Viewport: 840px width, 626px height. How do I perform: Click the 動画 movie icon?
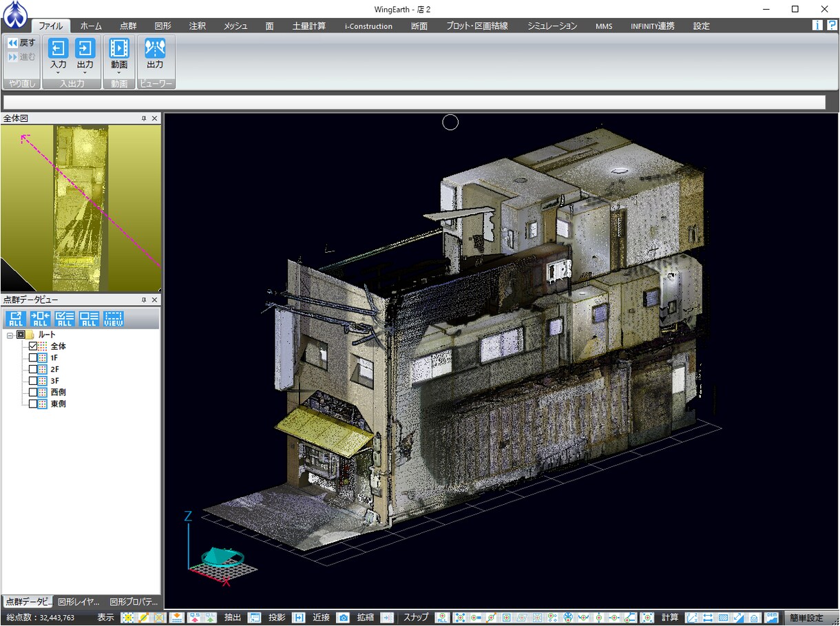coord(119,48)
